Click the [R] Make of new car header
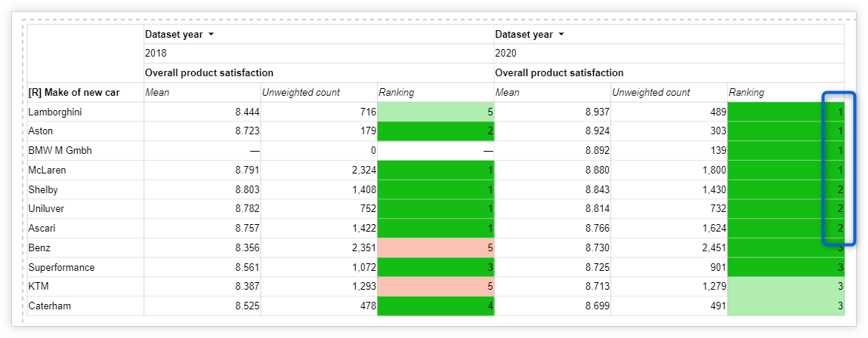868x338 pixels. click(x=73, y=92)
